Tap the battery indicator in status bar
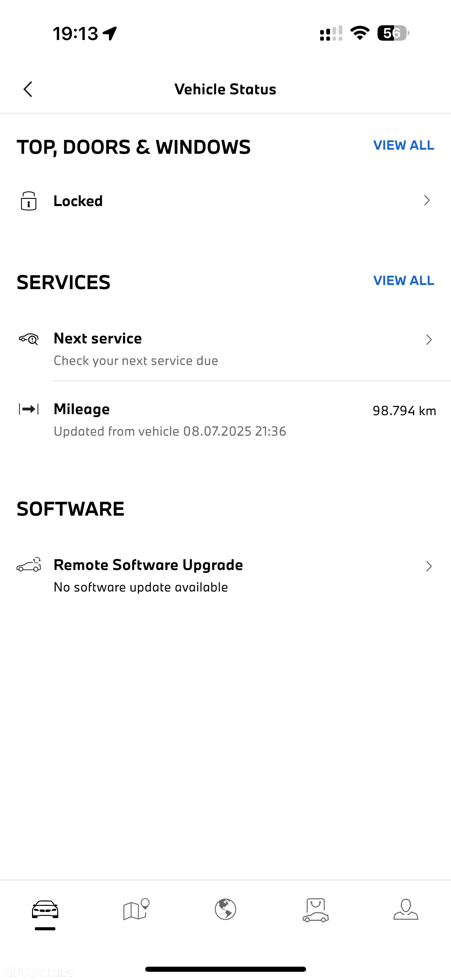This screenshot has height=980, width=451. click(393, 33)
